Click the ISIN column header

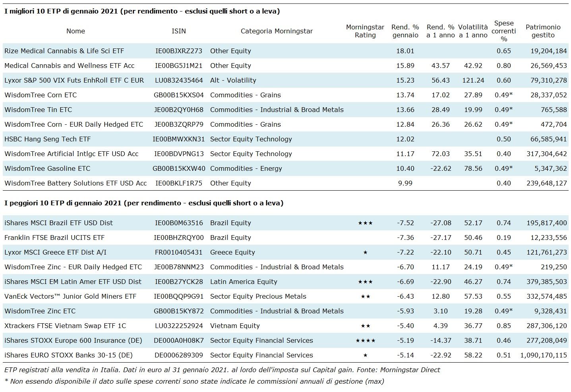[178, 31]
